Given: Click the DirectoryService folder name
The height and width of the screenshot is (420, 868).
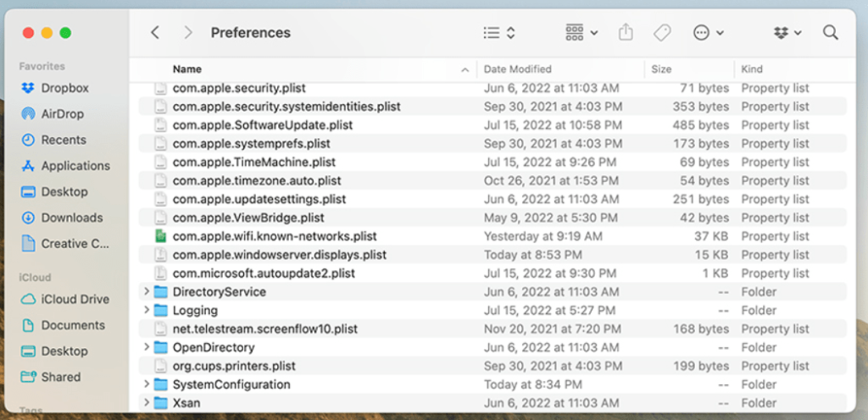Looking at the screenshot, I should [220, 292].
